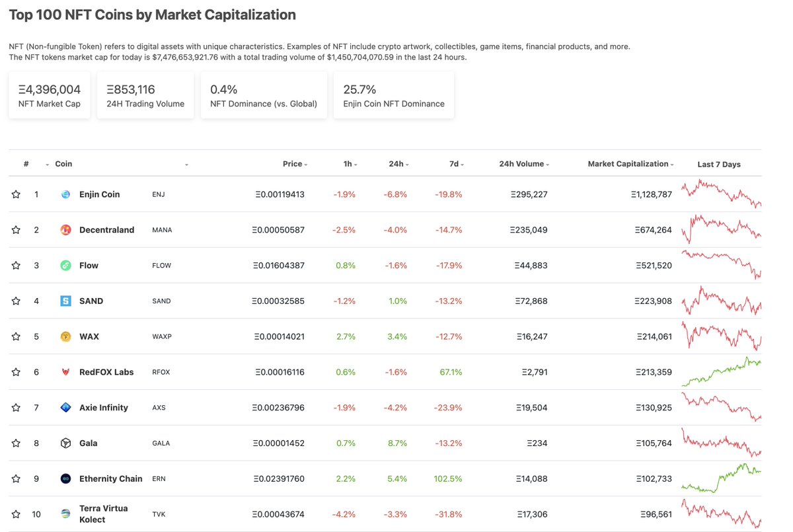The width and height of the screenshot is (793, 532).
Task: Sort table by rank number column
Action: (26, 164)
